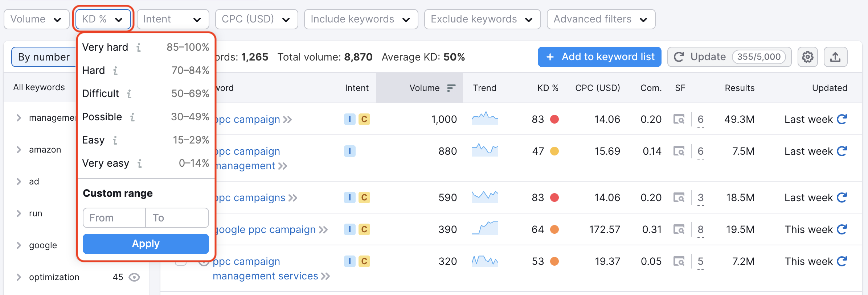Image resolution: width=868 pixels, height=295 pixels.
Task: Focus the custom range To field
Action: click(177, 218)
